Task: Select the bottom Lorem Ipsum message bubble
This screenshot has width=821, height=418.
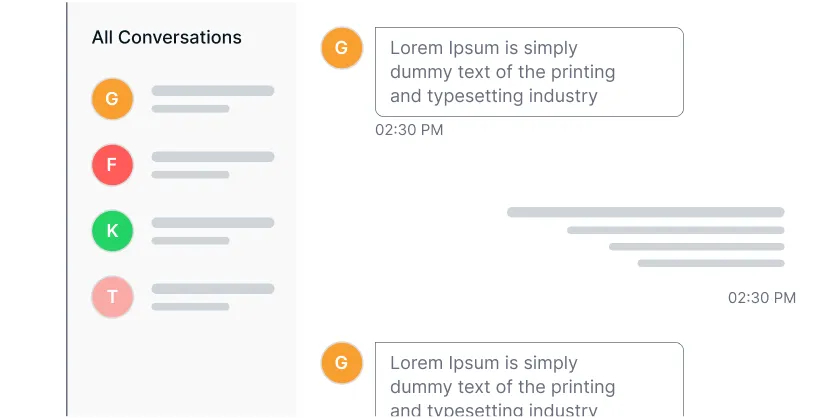Action: [x=529, y=382]
